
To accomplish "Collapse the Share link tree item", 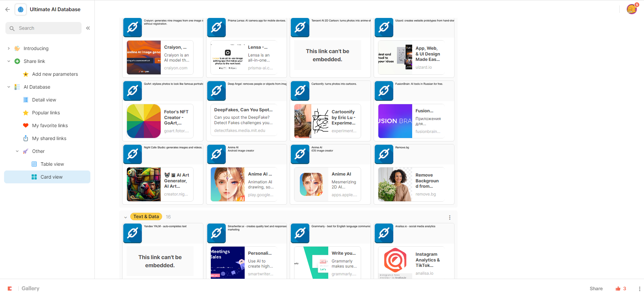I will click(9, 61).
